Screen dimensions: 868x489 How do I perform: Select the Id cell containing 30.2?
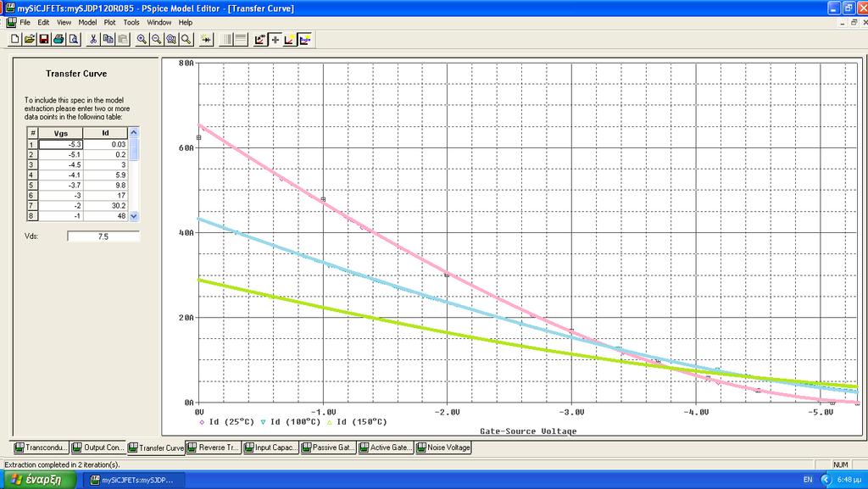(105, 206)
